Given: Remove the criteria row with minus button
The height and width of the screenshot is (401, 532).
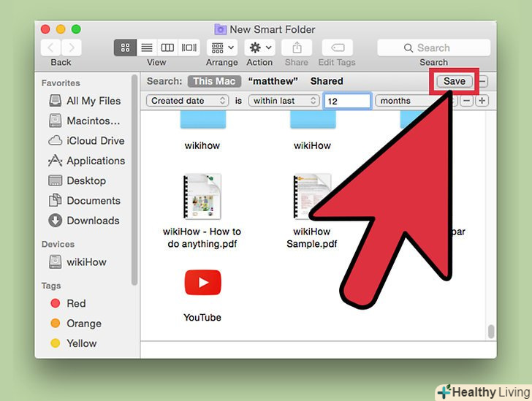Looking at the screenshot, I should click(x=467, y=101).
